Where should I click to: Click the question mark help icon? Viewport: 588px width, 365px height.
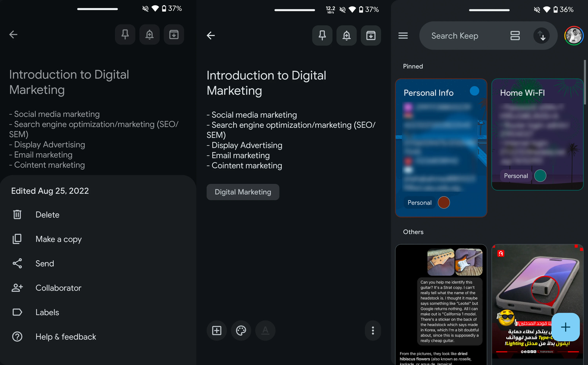coord(17,337)
